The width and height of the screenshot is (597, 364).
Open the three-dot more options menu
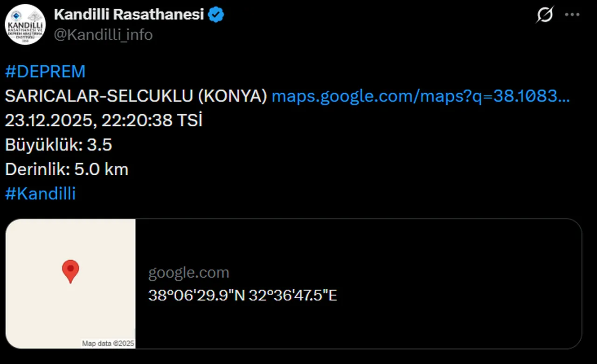point(572,15)
